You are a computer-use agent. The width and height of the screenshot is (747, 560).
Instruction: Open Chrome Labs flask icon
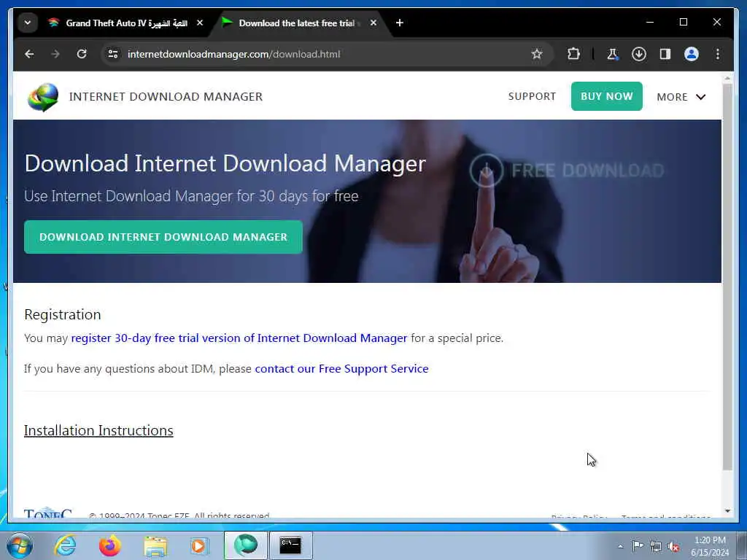point(613,54)
